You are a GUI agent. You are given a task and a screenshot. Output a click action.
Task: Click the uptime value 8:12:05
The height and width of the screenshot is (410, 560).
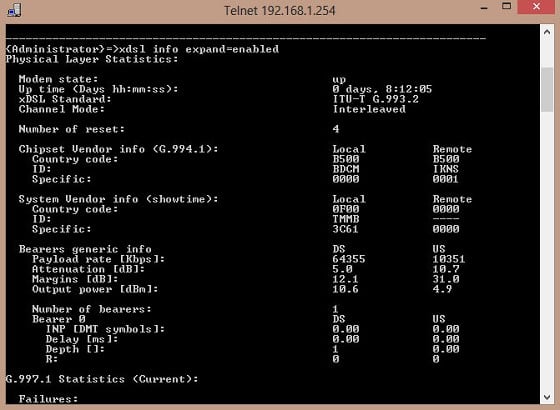[409, 89]
